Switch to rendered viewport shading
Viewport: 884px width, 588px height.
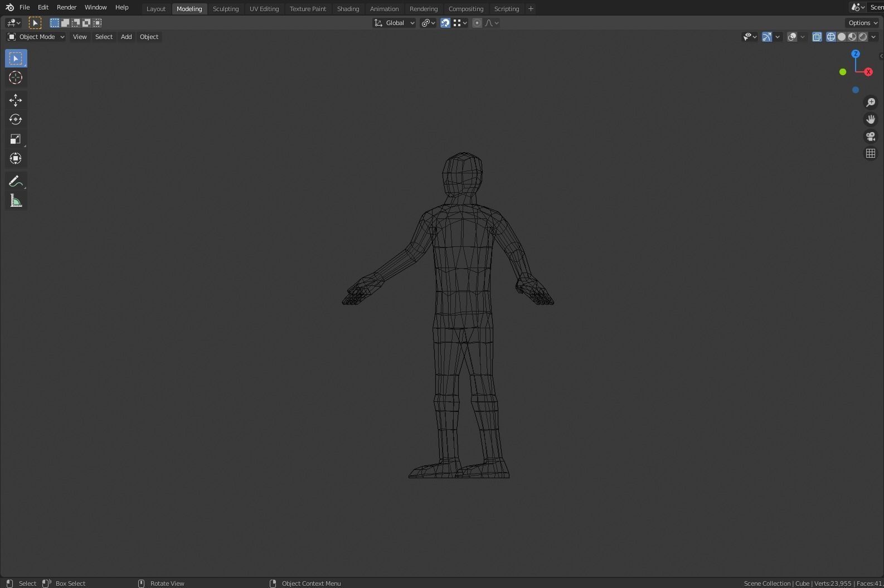(863, 37)
